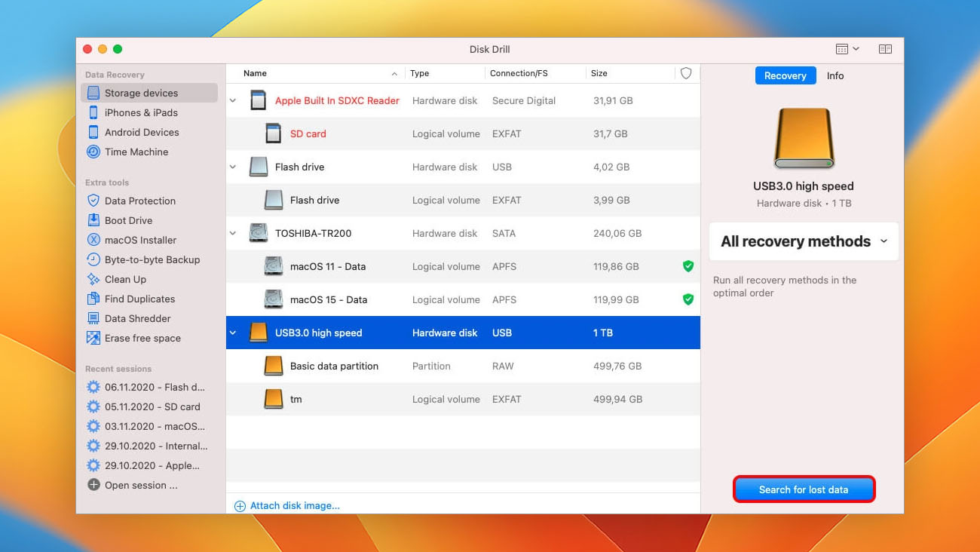The image size is (980, 552).
Task: Click the Size column header
Action: [x=630, y=73]
